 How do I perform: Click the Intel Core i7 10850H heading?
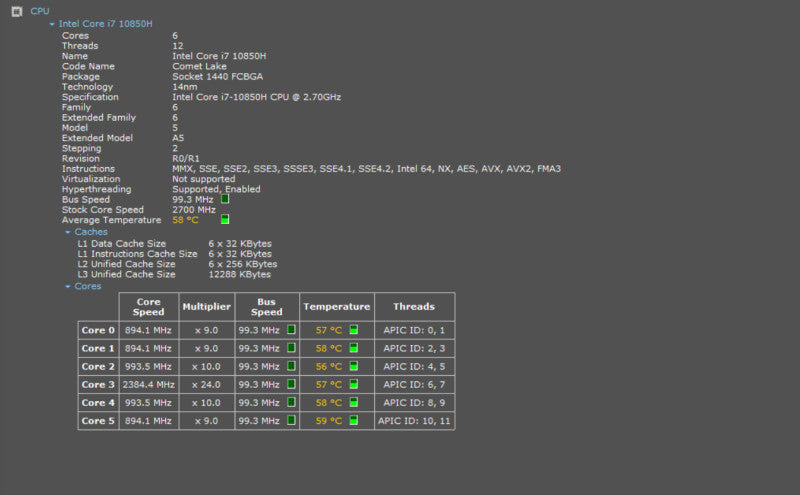coord(106,24)
